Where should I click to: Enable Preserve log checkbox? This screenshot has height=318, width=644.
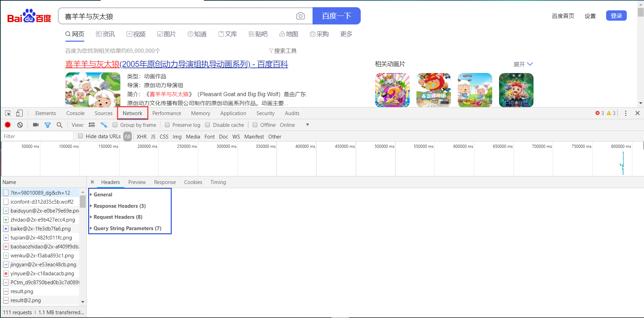[167, 125]
